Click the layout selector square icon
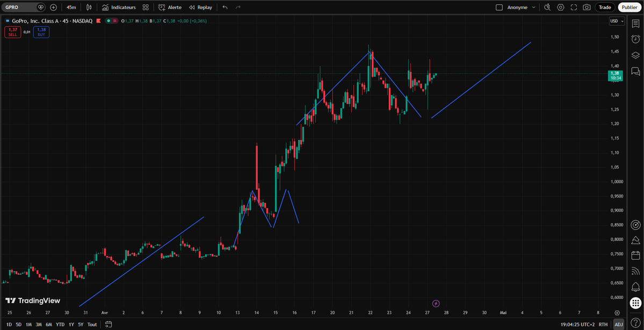644x330 pixels. [x=500, y=8]
